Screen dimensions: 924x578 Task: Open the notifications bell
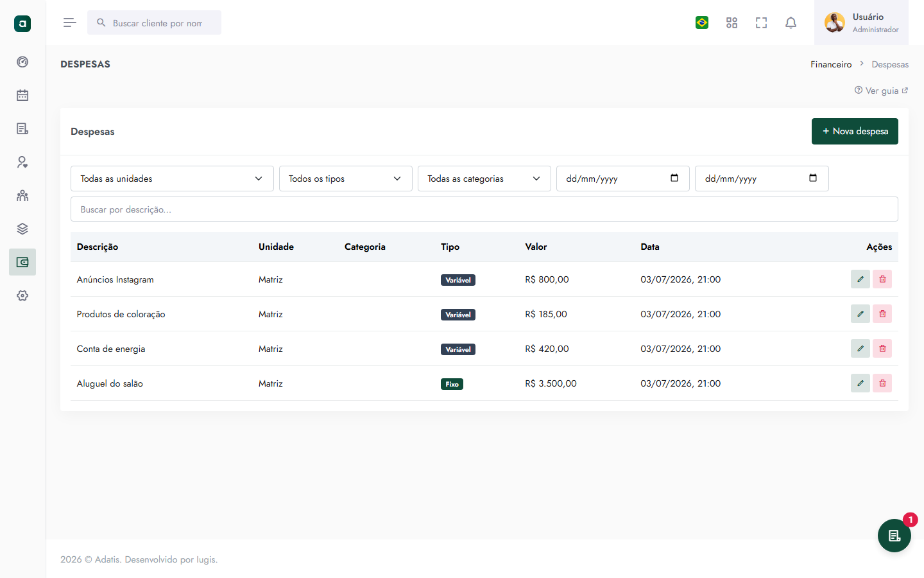pos(791,22)
